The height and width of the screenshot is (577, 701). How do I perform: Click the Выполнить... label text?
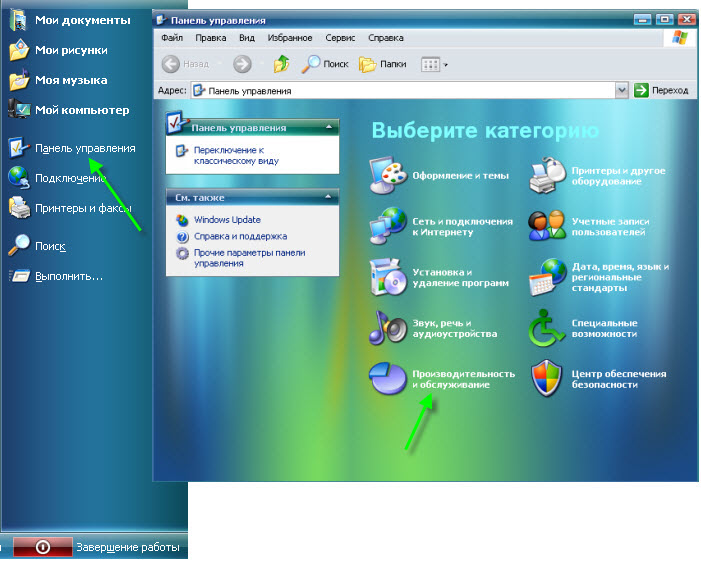coord(69,276)
